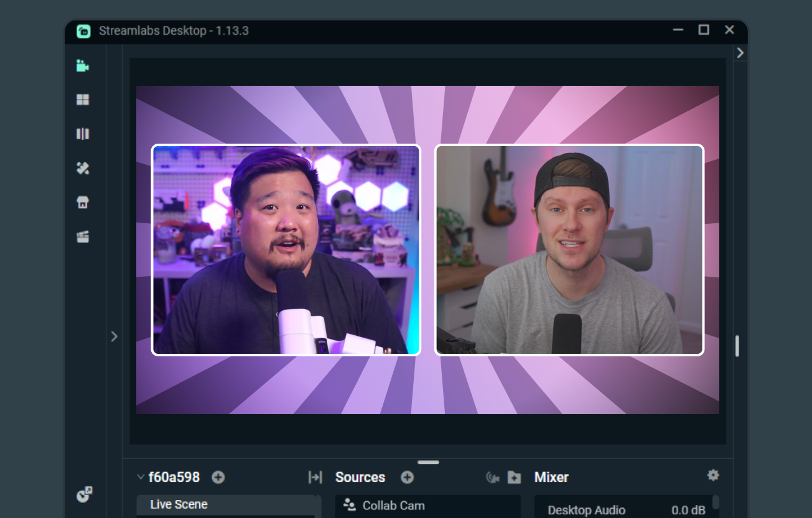Open the Layout Editor grid icon

(x=83, y=99)
